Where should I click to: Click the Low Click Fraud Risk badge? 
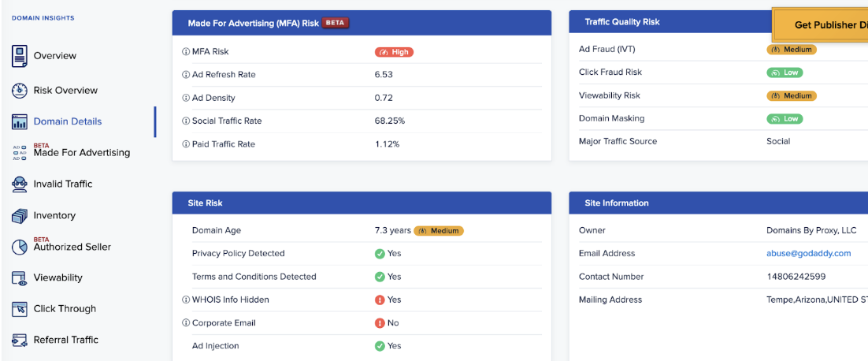785,73
